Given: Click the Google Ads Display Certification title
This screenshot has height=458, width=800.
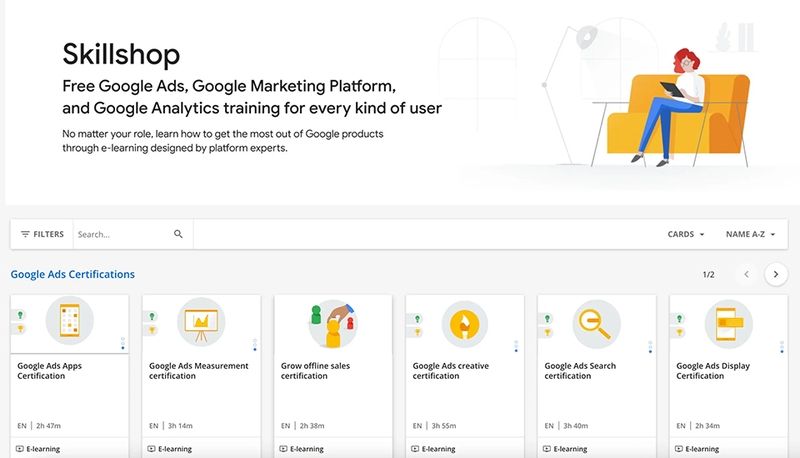Looking at the screenshot, I should tap(713, 371).
